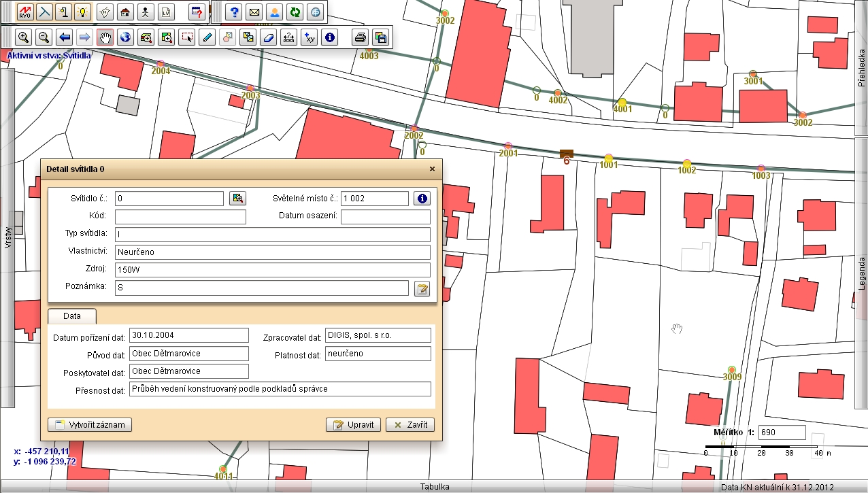The width and height of the screenshot is (868, 493).
Task: Select the cable line tool icon
Action: [44, 12]
